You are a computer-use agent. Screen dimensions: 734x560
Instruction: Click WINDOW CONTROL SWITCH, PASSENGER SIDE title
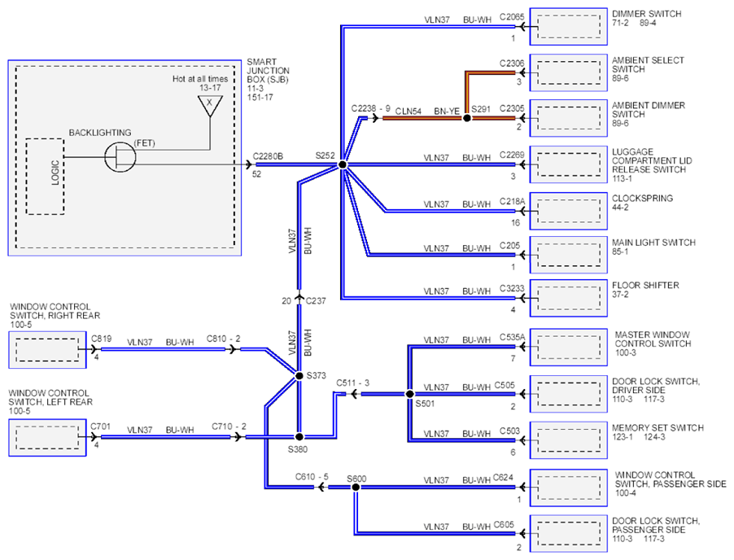(x=671, y=479)
